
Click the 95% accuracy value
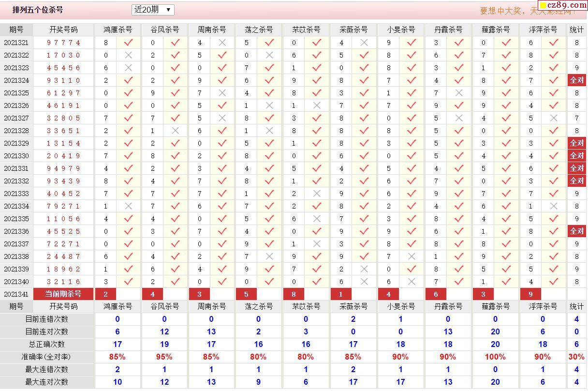(164, 357)
